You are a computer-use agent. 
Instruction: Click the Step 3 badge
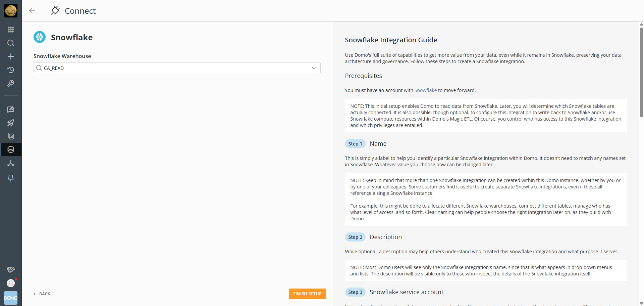point(355,292)
